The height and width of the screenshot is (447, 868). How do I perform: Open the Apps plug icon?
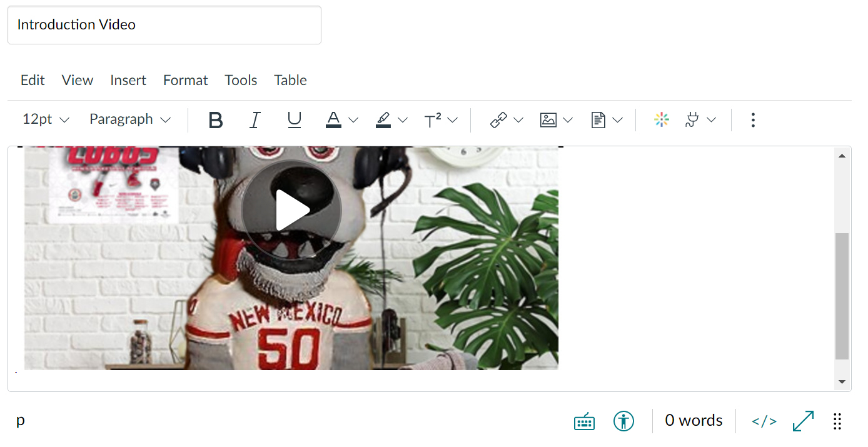coord(692,119)
